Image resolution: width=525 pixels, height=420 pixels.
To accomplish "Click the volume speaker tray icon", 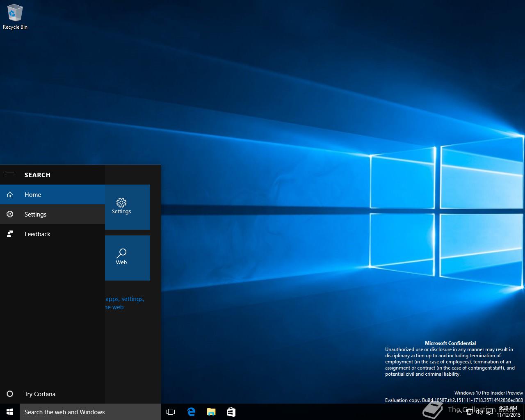I will pyautogui.click(x=479, y=412).
